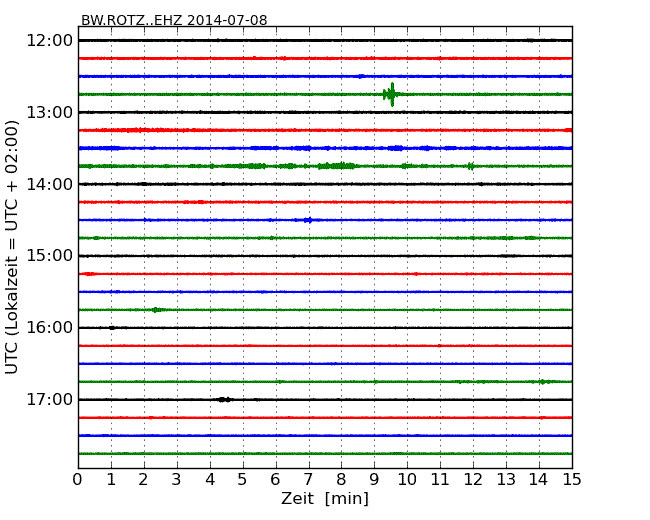Click the 9 tick label on Zeit axis

(x=374, y=480)
